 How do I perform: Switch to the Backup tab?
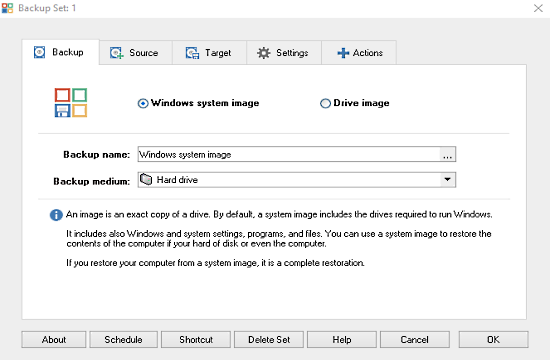tap(60, 52)
